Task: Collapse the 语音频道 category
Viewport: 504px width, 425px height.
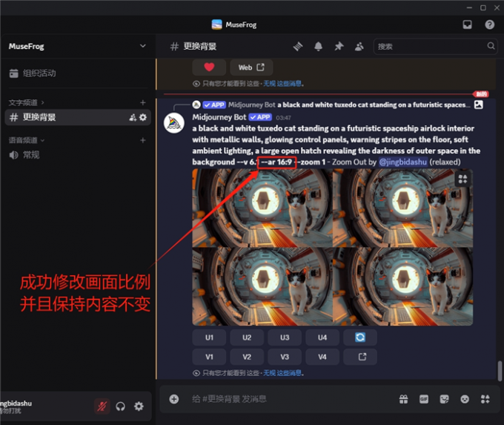Action: tap(27, 140)
